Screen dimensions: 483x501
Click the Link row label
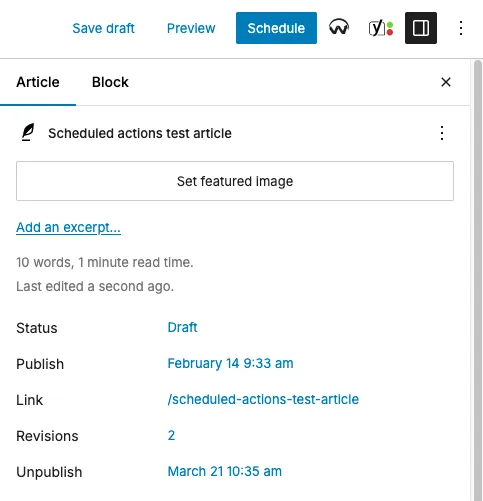[30, 400]
